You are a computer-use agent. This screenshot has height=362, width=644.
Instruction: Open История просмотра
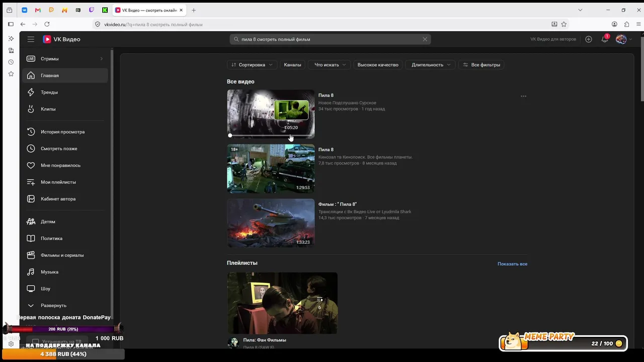[x=65, y=132]
